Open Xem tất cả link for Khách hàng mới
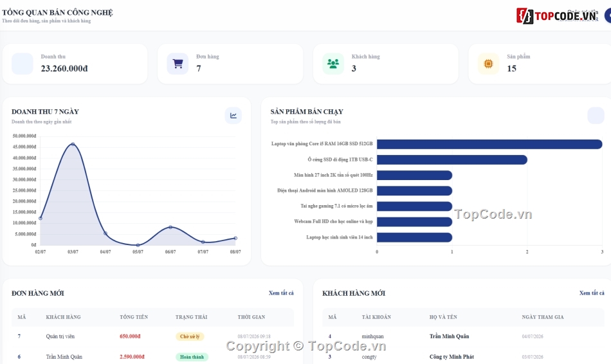This screenshot has height=364, width=611. [x=592, y=293]
